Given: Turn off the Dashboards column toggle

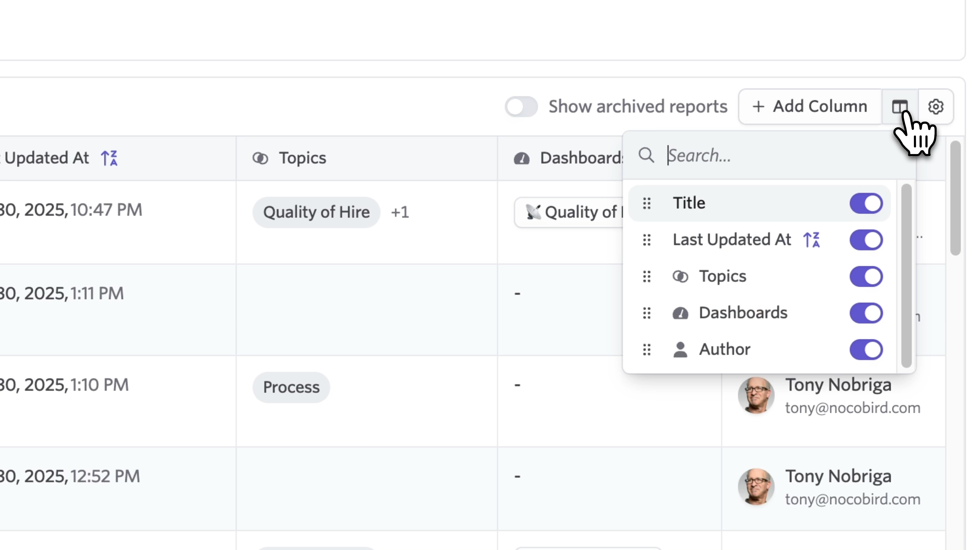Looking at the screenshot, I should pos(866,313).
